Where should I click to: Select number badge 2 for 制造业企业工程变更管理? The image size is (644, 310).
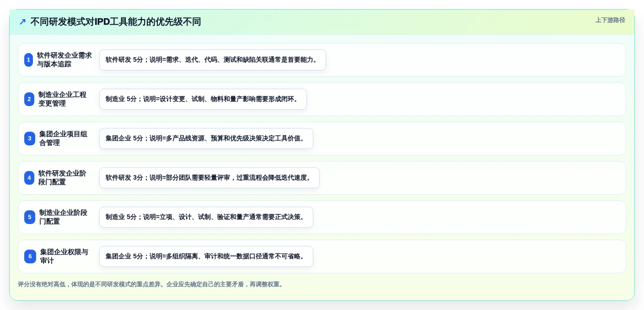tap(29, 99)
